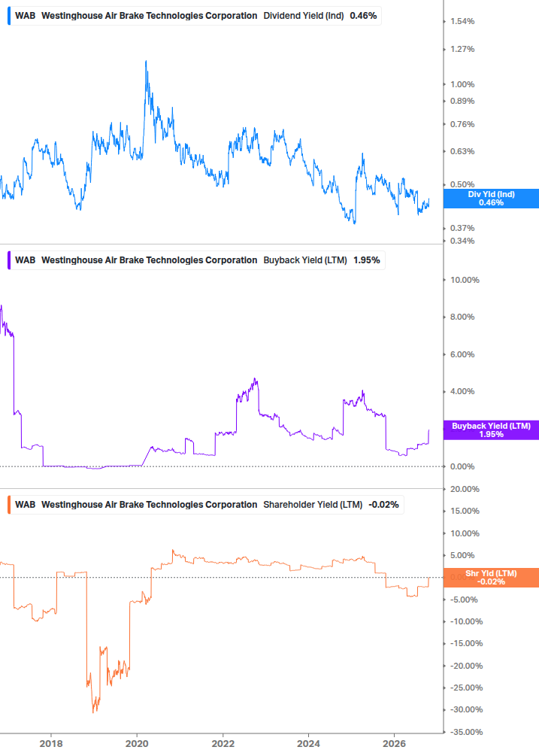Click the 0.46% value in the dividend legend
Screen dimensions: 539x756
(x=363, y=16)
